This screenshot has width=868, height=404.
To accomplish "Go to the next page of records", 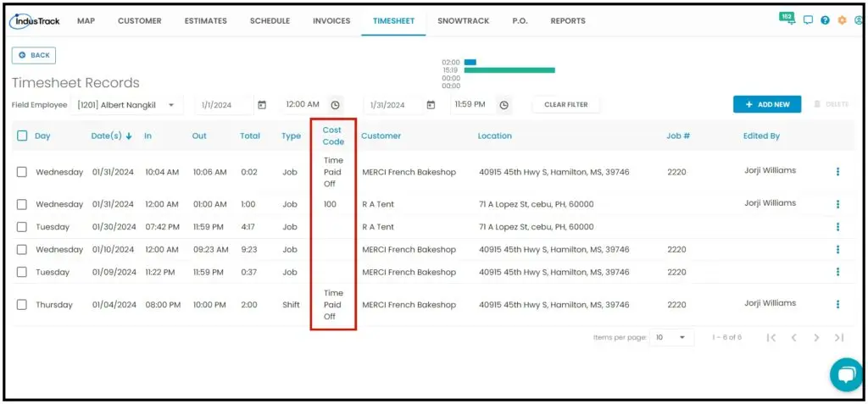I will pos(816,338).
